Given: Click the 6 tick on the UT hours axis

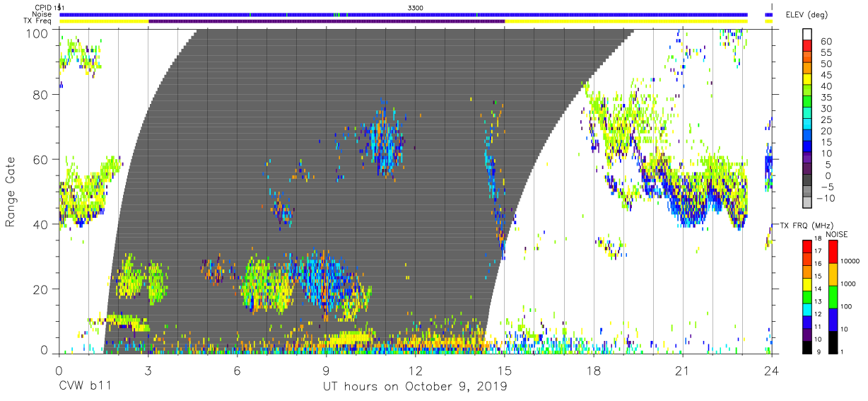Looking at the screenshot, I should point(237,371).
